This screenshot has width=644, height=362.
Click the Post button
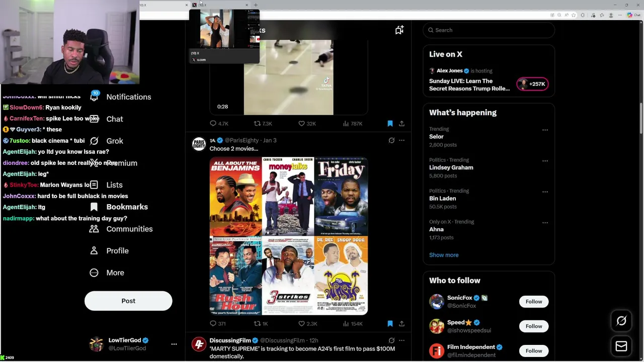coord(128,301)
